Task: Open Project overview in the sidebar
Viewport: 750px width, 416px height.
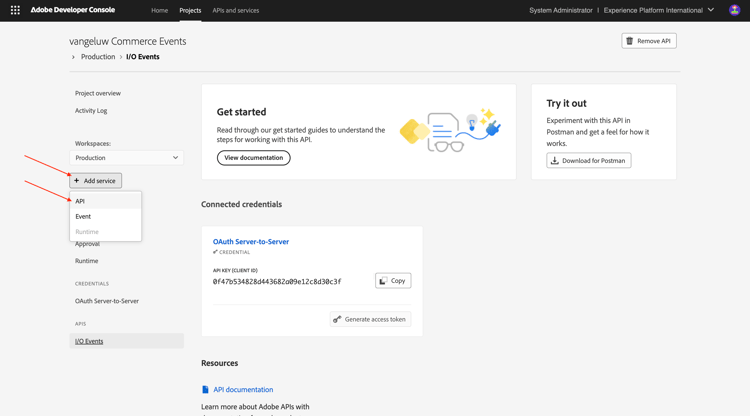Action: (98, 93)
